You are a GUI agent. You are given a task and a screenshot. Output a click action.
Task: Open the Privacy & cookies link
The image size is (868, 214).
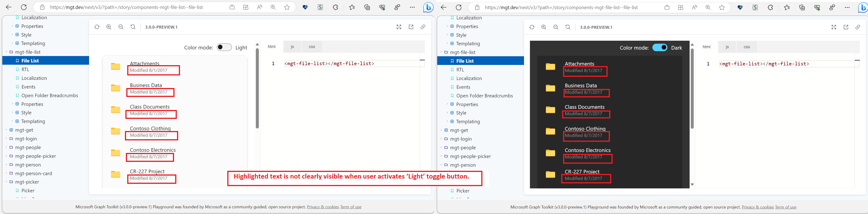click(323, 207)
